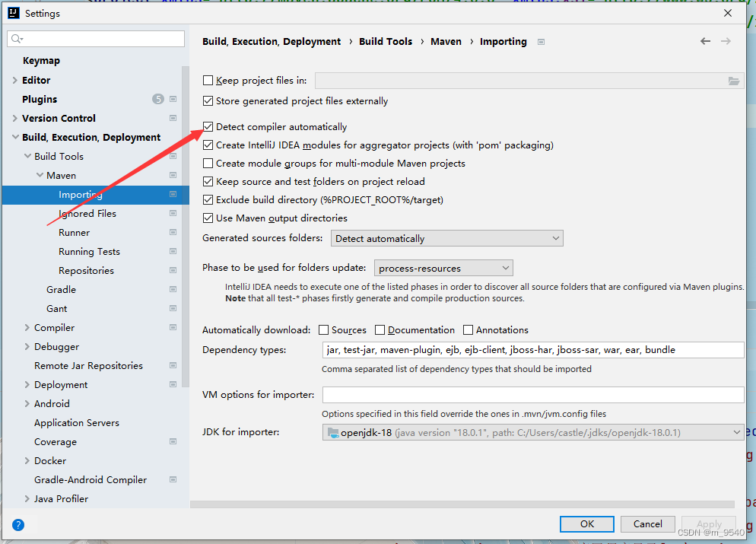Screen dimensions: 756x544
Task: Go forward with the right arrow icon
Action: [726, 42]
